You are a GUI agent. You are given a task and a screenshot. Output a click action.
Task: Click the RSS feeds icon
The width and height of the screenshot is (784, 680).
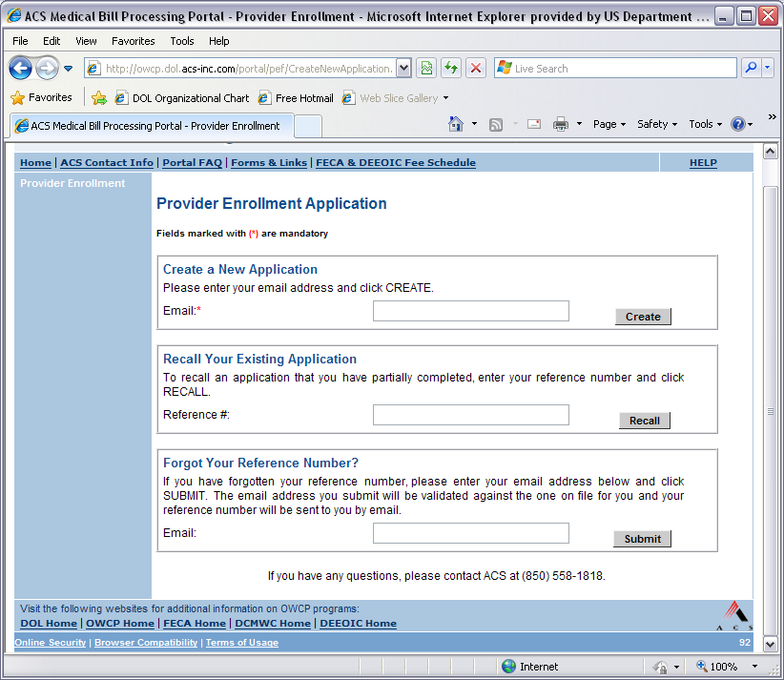pos(496,124)
